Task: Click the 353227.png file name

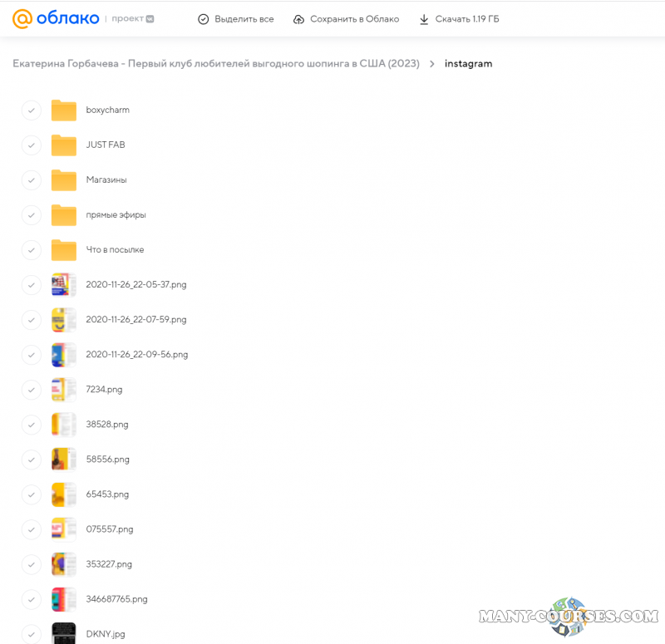Action: coord(109,564)
